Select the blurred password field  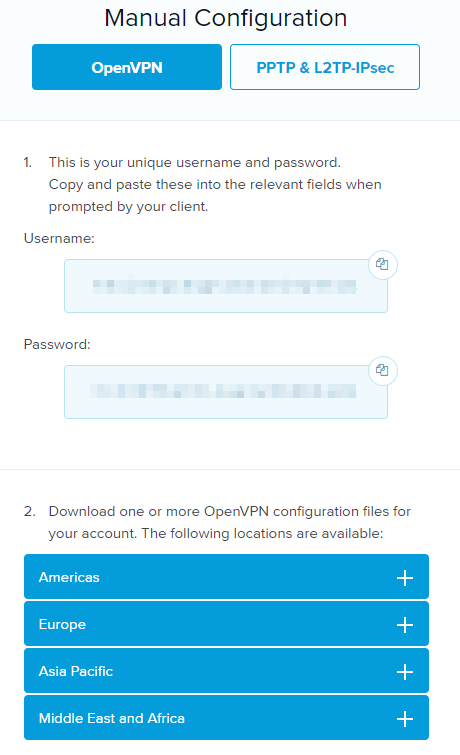tap(226, 392)
